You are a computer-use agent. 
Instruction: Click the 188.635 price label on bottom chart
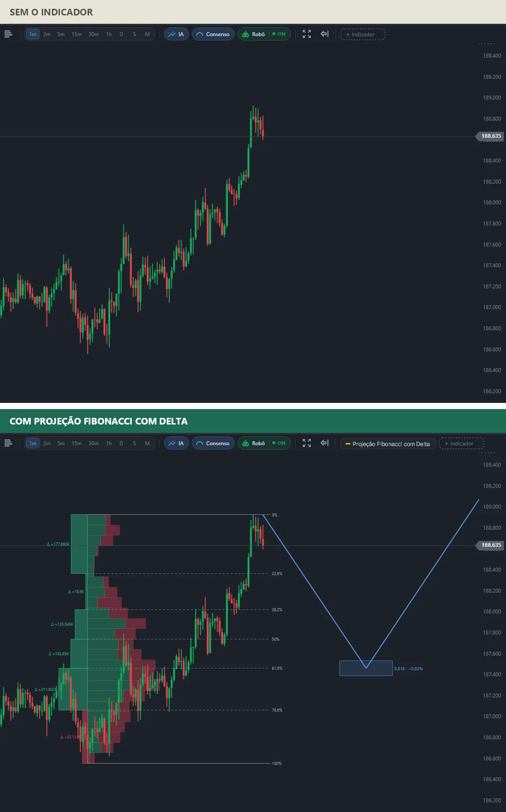click(491, 545)
